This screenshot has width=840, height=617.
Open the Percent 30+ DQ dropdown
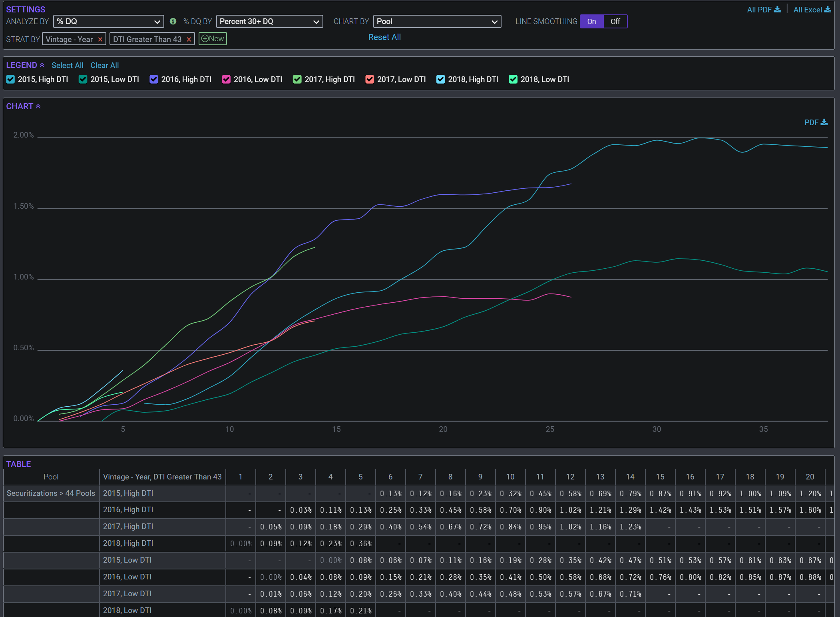click(269, 21)
